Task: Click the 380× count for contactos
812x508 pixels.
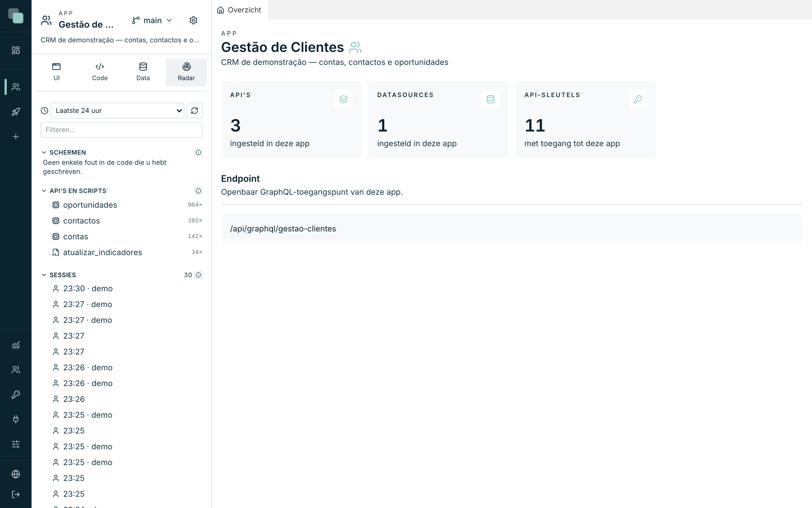Action: pos(195,220)
